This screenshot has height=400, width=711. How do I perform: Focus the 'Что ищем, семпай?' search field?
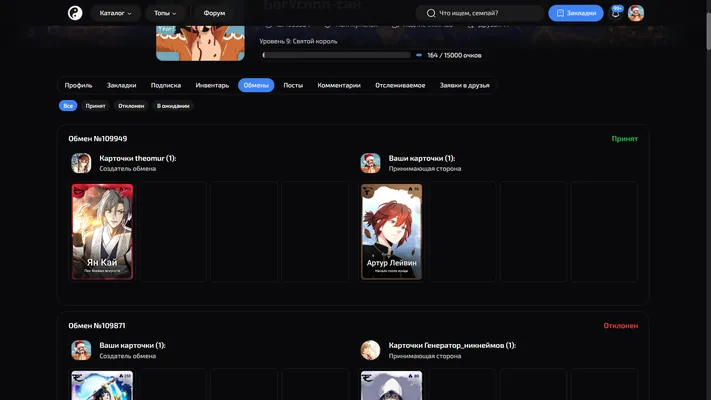click(x=480, y=13)
